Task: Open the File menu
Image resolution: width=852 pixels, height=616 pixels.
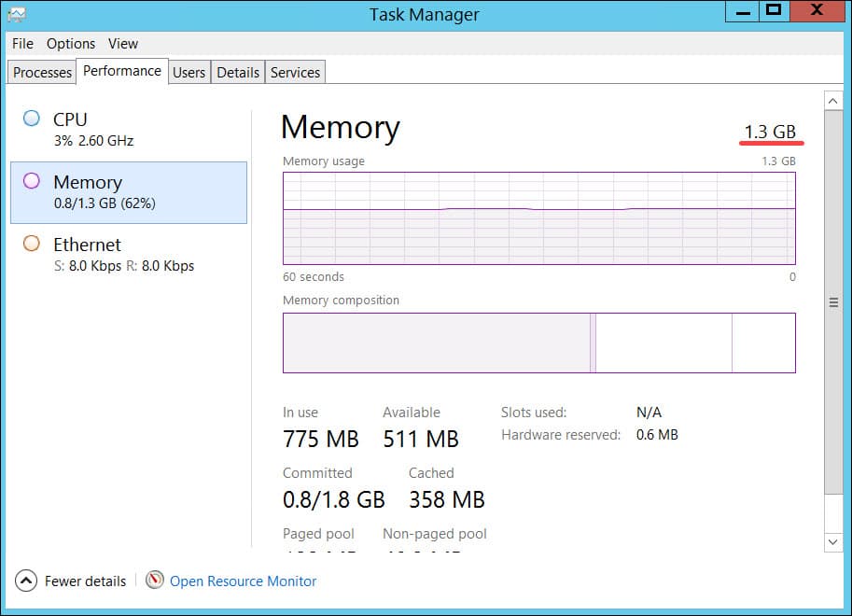Action: [22, 44]
